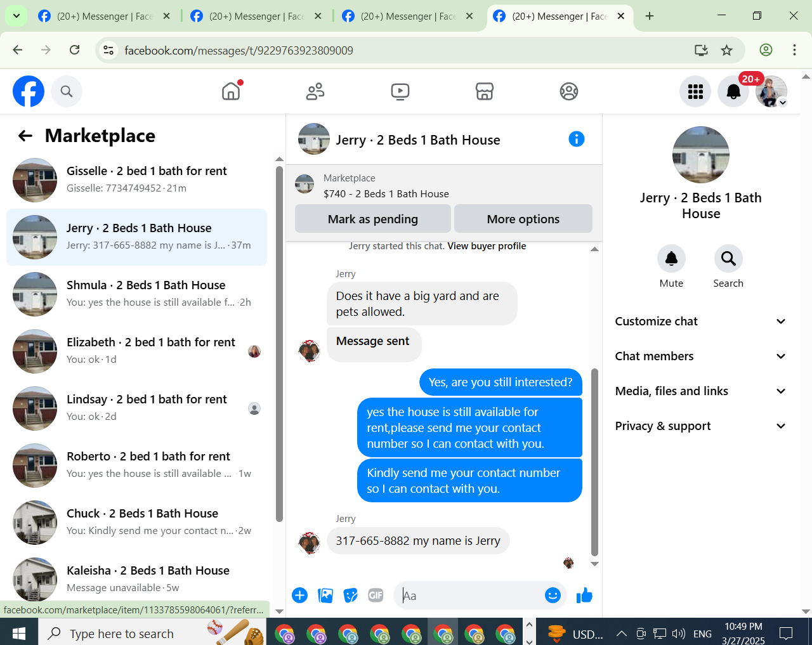The width and height of the screenshot is (812, 645).
Task: Open the View buyer profile link
Action: click(487, 246)
